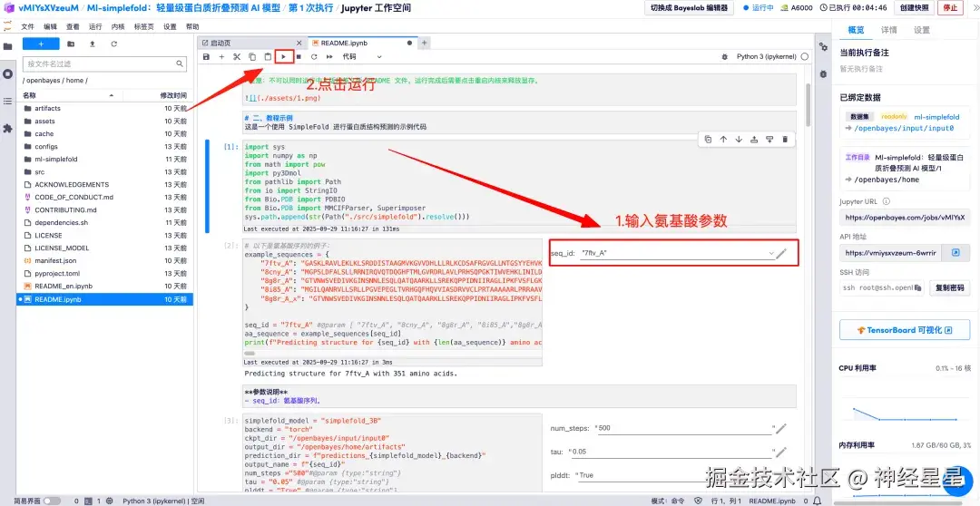Screen dimensions: 980x506
Task: Switch kernel via Python 3 (ipykernel) label
Action: coord(766,56)
